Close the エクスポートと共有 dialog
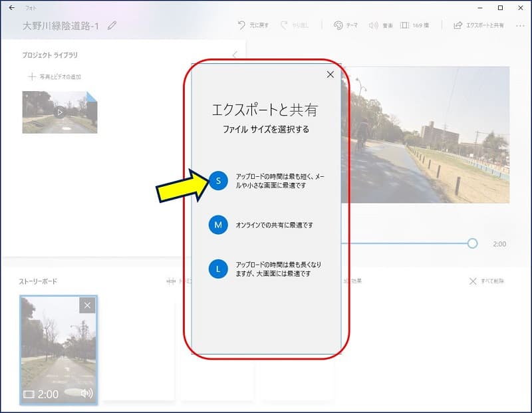 tap(331, 74)
